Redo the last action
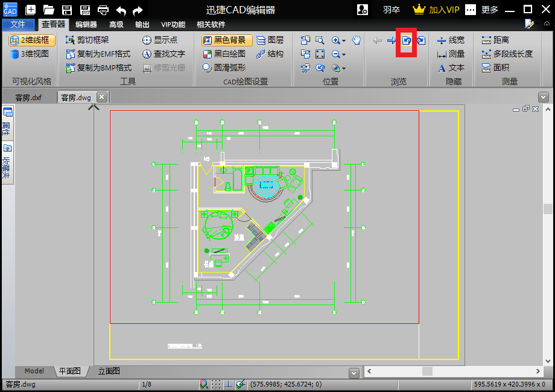Screen dimensions: 555x392 (x=138, y=11)
